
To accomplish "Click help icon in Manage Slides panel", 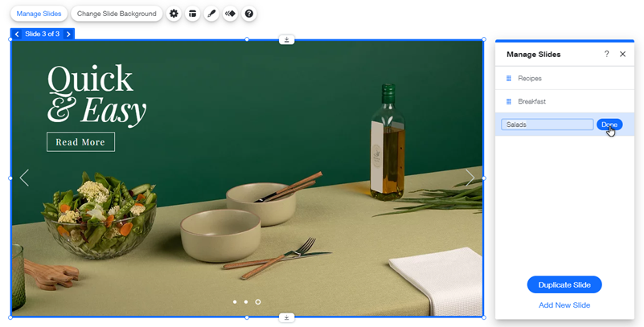I will click(606, 54).
